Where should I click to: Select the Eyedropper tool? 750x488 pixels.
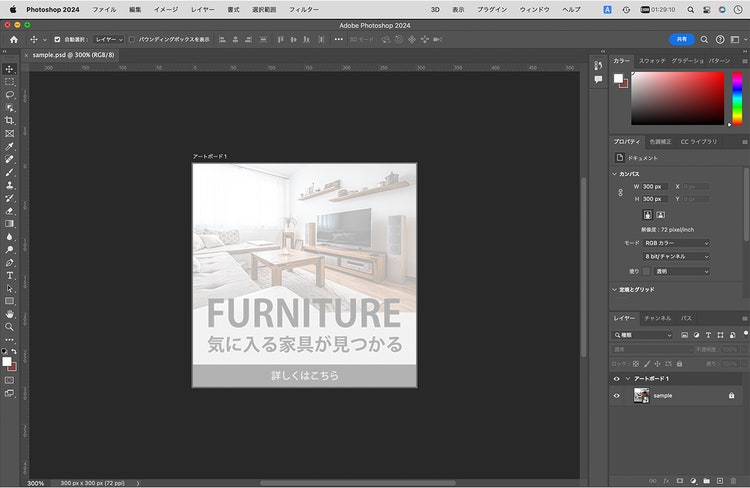coord(9,146)
